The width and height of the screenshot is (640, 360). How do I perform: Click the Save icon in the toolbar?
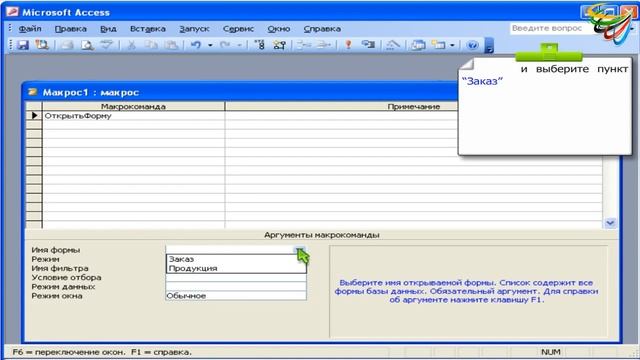pyautogui.click(x=23, y=45)
